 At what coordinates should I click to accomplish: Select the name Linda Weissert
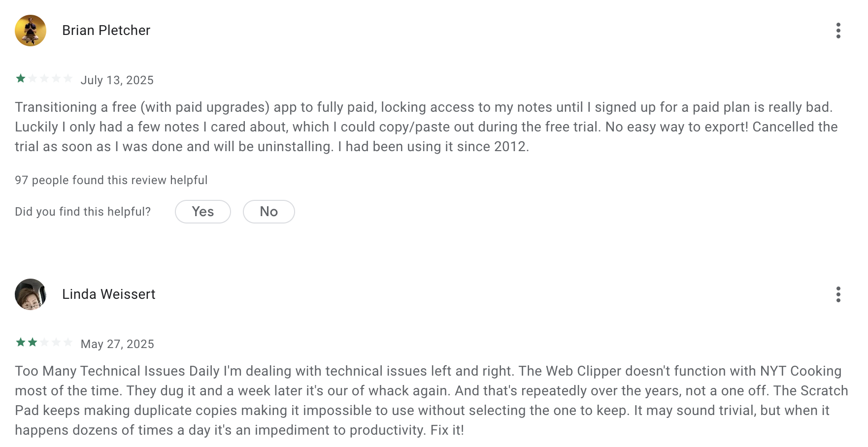pyautogui.click(x=109, y=294)
